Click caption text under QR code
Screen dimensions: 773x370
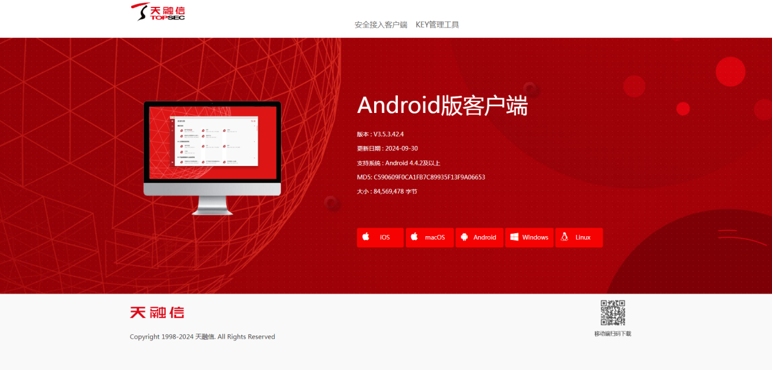(x=613, y=334)
